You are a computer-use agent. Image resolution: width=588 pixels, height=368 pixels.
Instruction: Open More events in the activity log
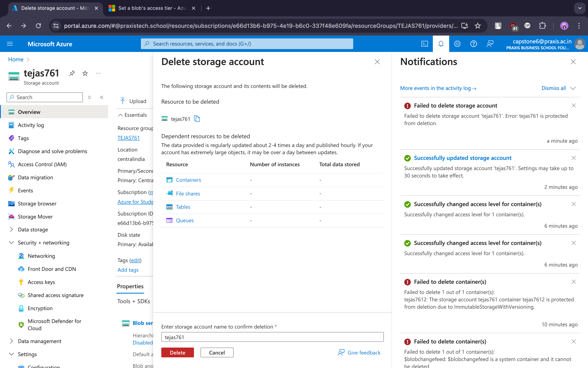(x=438, y=88)
